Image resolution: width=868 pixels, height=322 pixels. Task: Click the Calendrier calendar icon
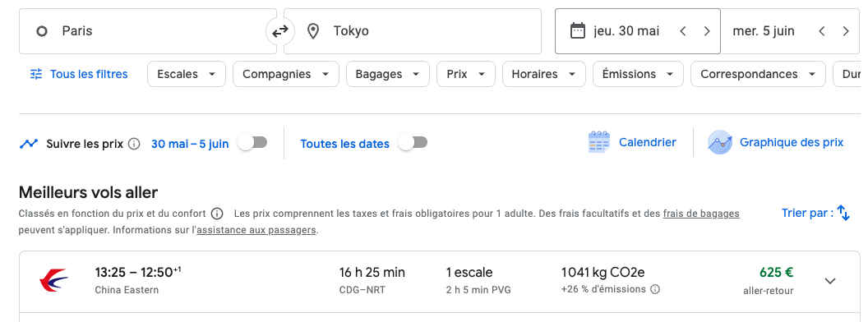[599, 143]
